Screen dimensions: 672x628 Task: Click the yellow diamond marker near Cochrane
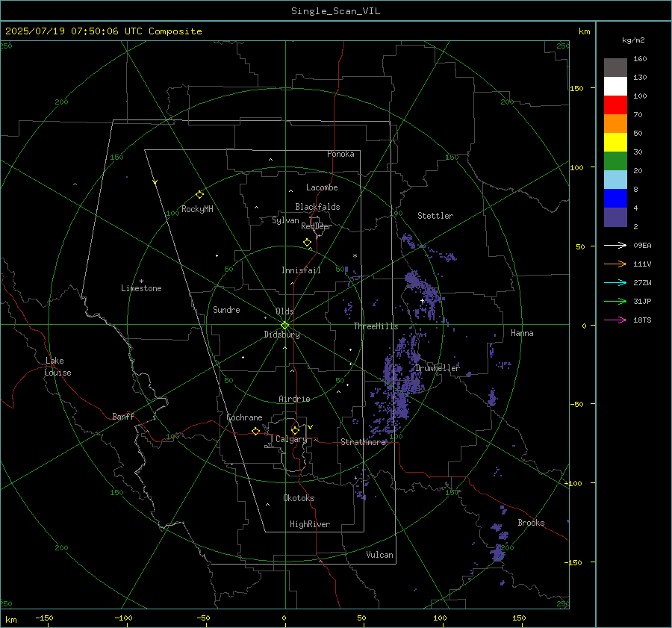coord(255,431)
